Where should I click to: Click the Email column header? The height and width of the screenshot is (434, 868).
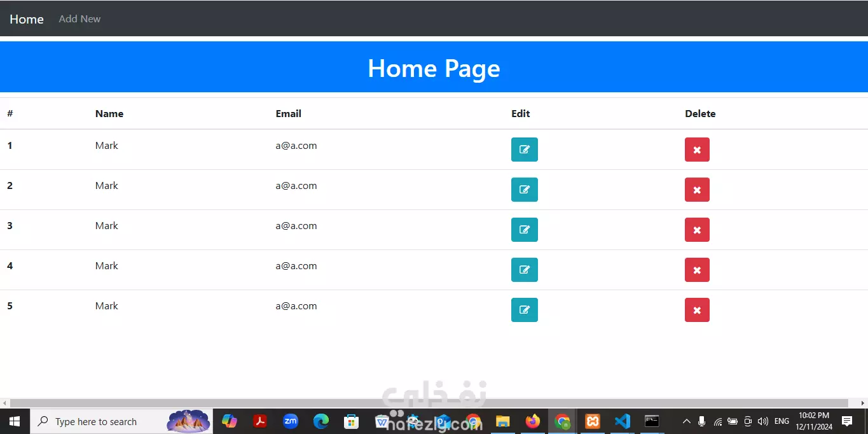coord(288,114)
